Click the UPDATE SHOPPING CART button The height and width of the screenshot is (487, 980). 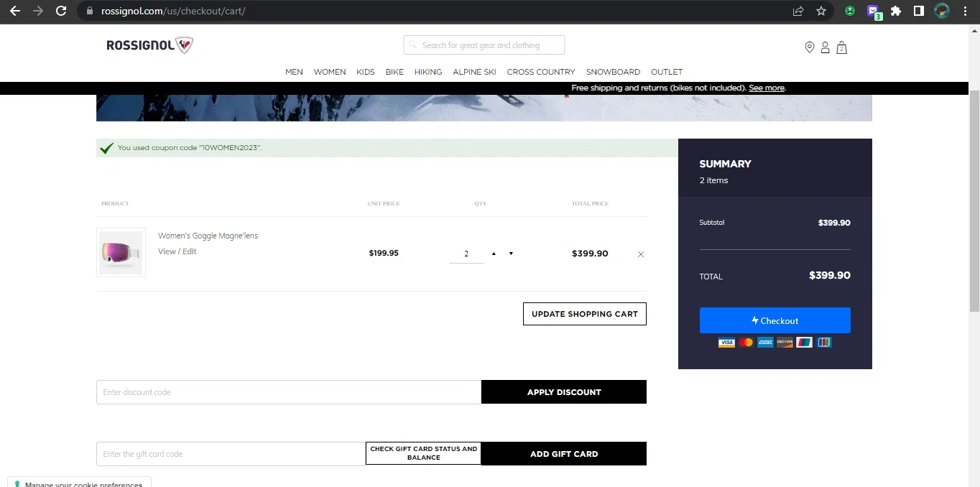(x=585, y=314)
